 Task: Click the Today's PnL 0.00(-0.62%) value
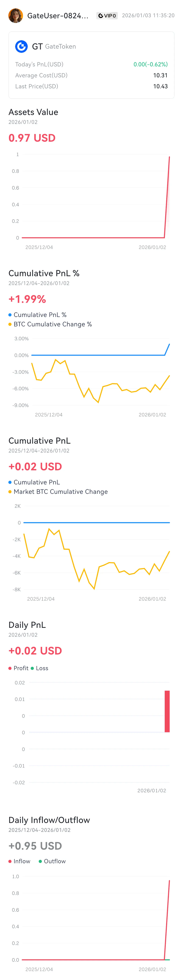[x=150, y=64]
